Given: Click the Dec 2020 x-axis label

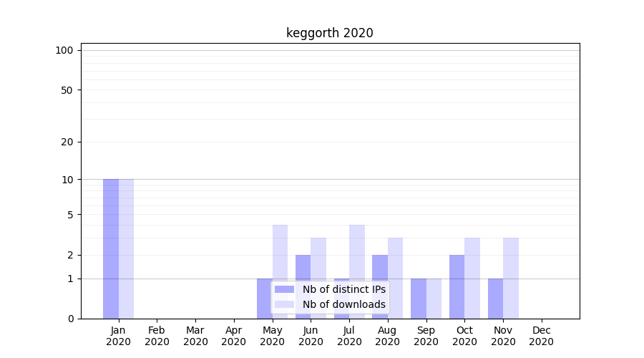Looking at the screenshot, I should point(541,336).
